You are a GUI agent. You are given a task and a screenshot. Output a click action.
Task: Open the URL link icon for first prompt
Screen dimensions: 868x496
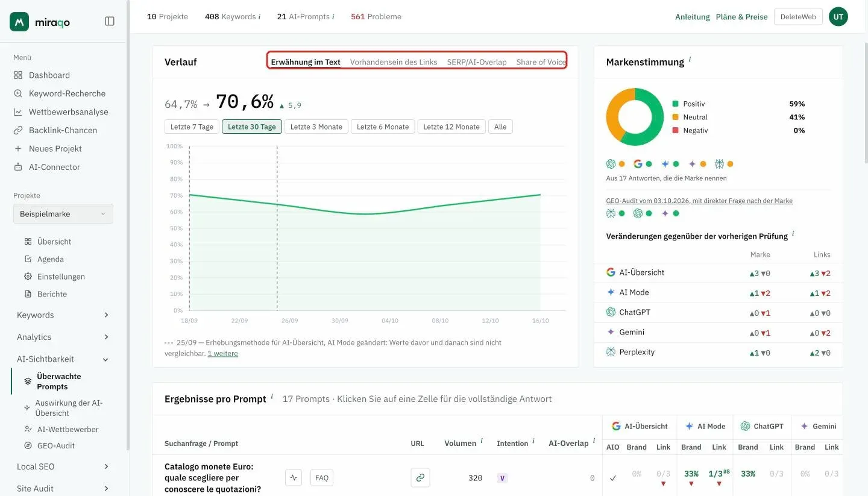tap(420, 478)
